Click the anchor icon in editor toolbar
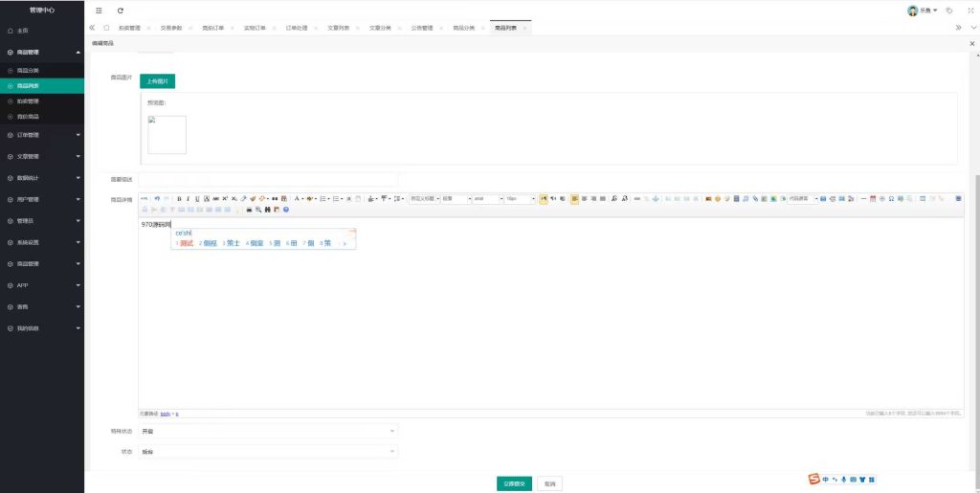Viewport: 980px width, 493px height. (656, 198)
